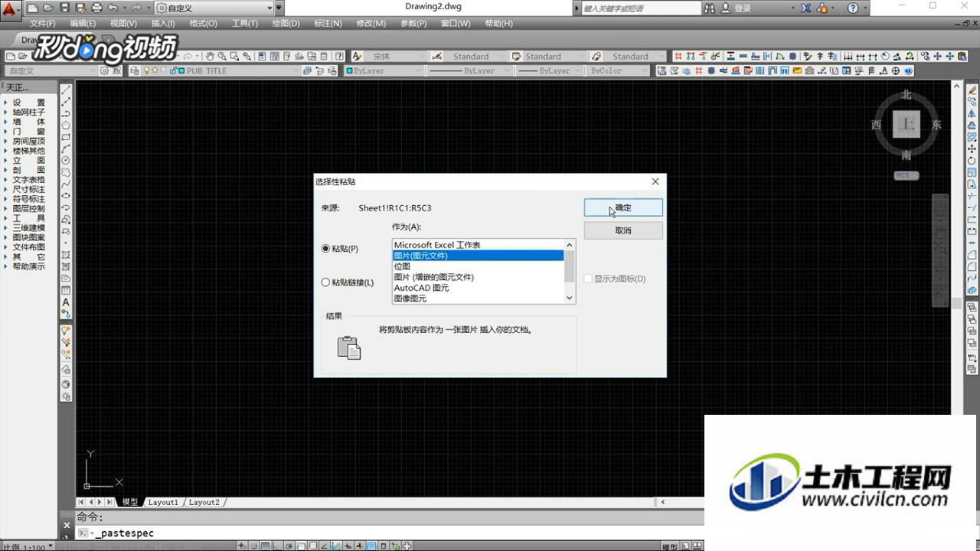Toggle the layer light bulb visibility icon
This screenshot has height=551, width=980.
click(x=147, y=70)
